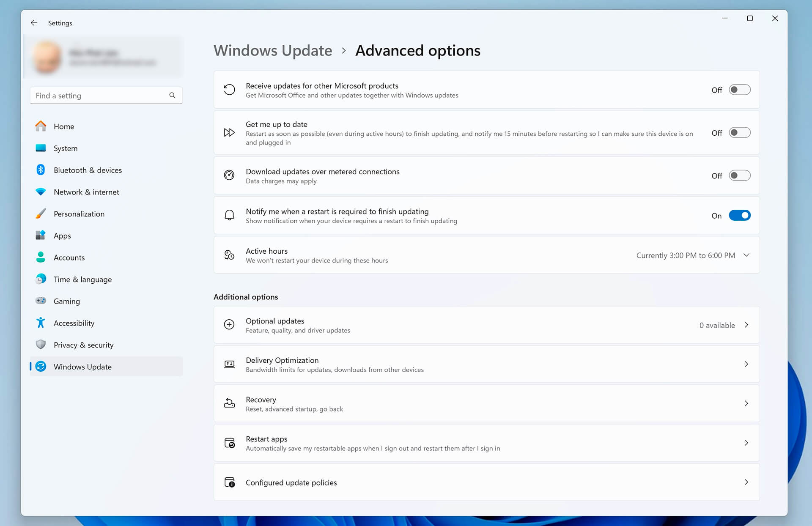Click the System monitor icon
This screenshot has width=812, height=526.
tap(41, 148)
